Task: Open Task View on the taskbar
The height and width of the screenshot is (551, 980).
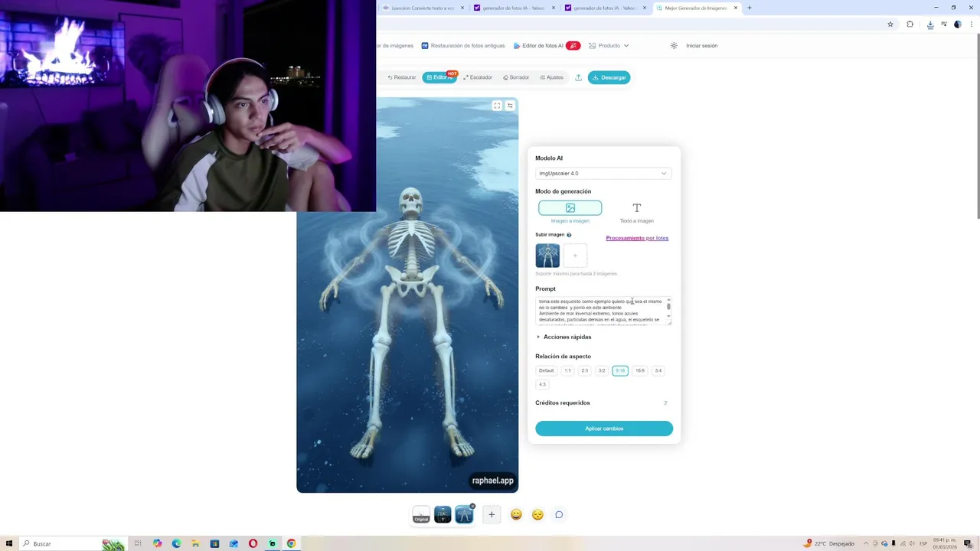Action: click(138, 543)
